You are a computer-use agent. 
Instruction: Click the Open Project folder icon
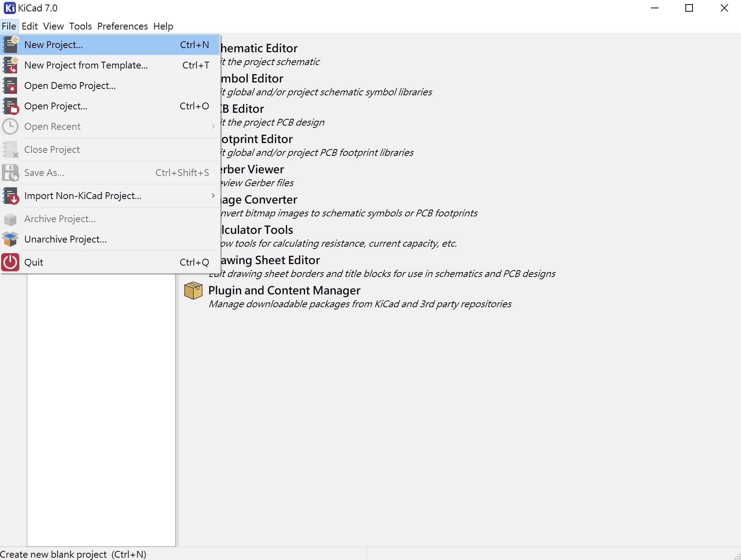[11, 106]
